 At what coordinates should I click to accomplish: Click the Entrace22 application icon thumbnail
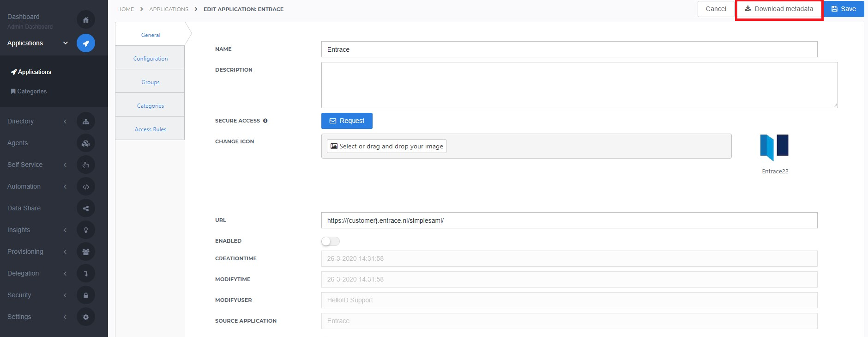774,147
